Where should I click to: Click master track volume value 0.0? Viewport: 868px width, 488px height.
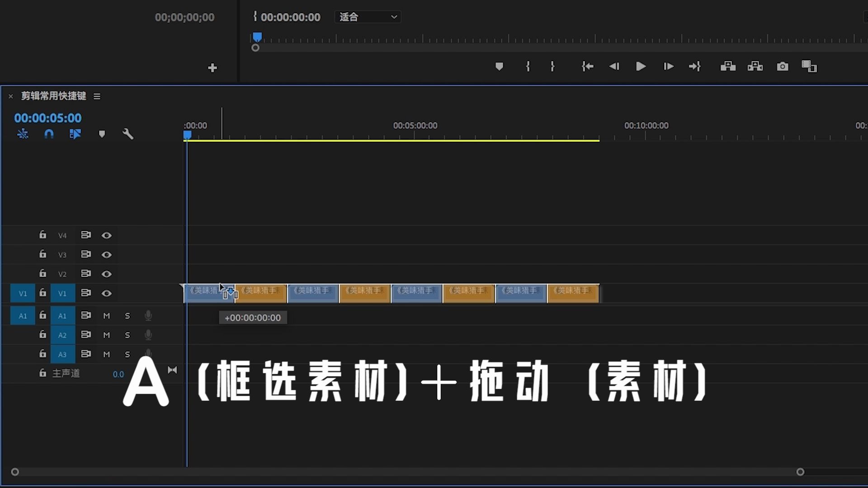[118, 374]
